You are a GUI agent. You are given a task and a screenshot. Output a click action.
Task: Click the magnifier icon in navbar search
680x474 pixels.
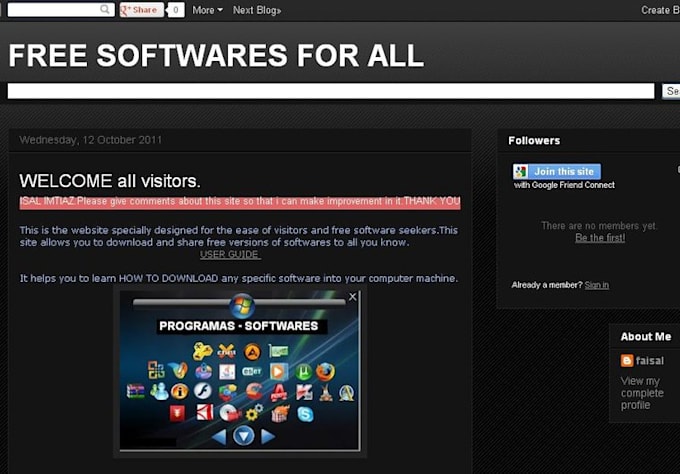point(105,9)
